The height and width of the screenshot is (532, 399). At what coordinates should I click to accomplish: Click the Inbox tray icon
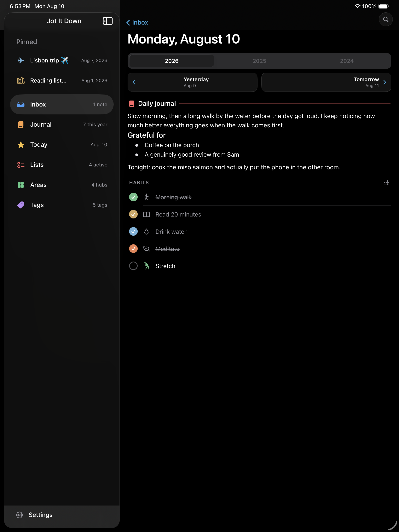pos(21,104)
